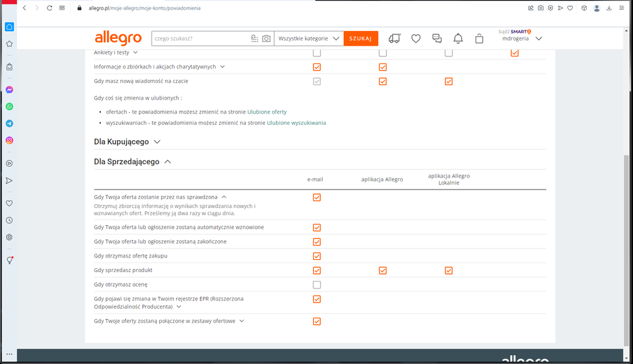Open ad blocker shield icon in address bar
This screenshot has height=364, width=633.
coord(551,8)
